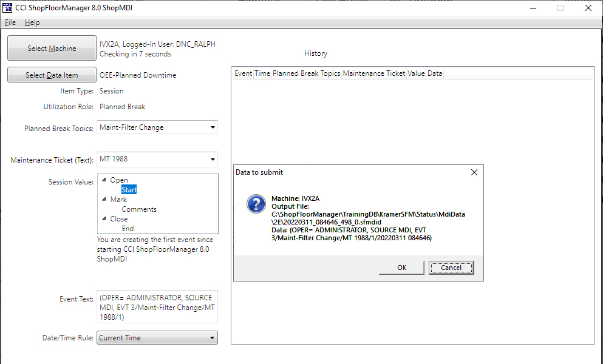Image resolution: width=603 pixels, height=364 pixels.
Task: Cancel the data submission dialog
Action: point(451,268)
